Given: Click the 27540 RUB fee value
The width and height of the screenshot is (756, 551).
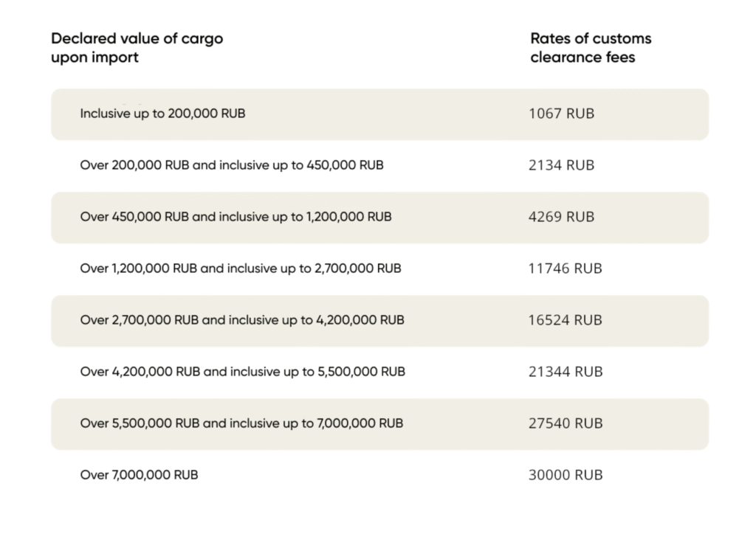Looking at the screenshot, I should [565, 423].
